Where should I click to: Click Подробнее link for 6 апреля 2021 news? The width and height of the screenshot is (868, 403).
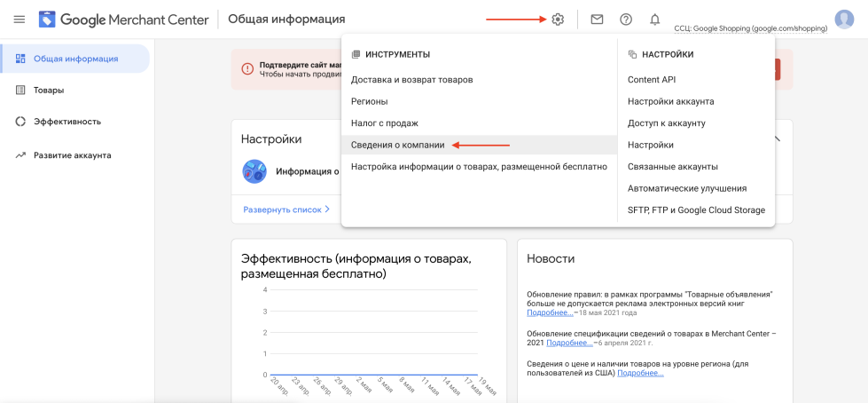point(569,343)
